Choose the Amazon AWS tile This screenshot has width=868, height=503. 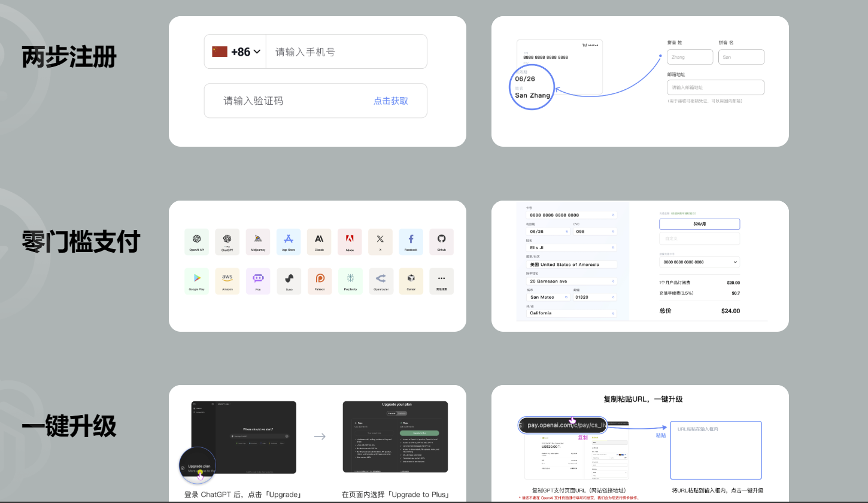(227, 281)
